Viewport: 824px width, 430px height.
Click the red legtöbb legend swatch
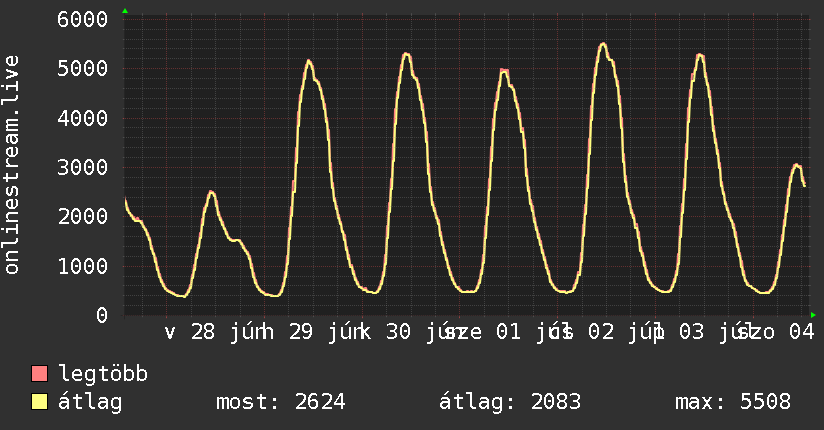[x=39, y=374]
